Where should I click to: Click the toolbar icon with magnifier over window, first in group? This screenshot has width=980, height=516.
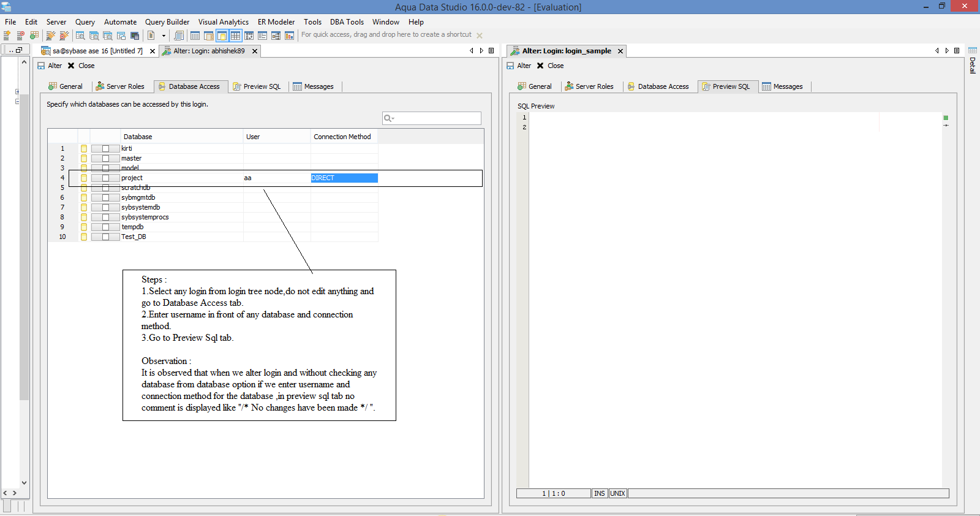coord(80,36)
